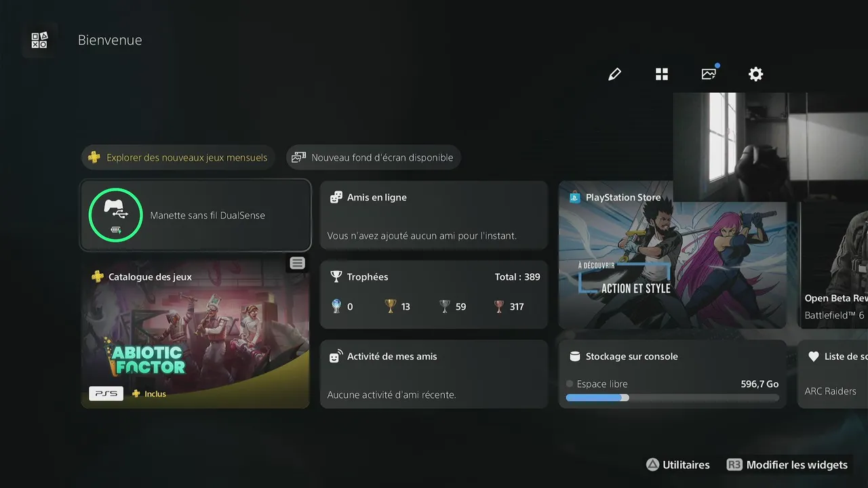Click the triangle button icon for Utilitaires
Image resolution: width=868 pixels, height=488 pixels.
point(652,465)
